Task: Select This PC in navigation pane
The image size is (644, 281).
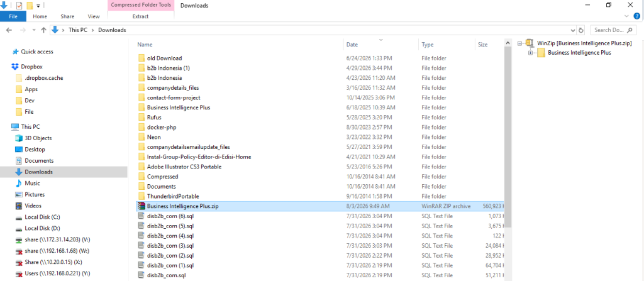Action: pyautogui.click(x=30, y=127)
